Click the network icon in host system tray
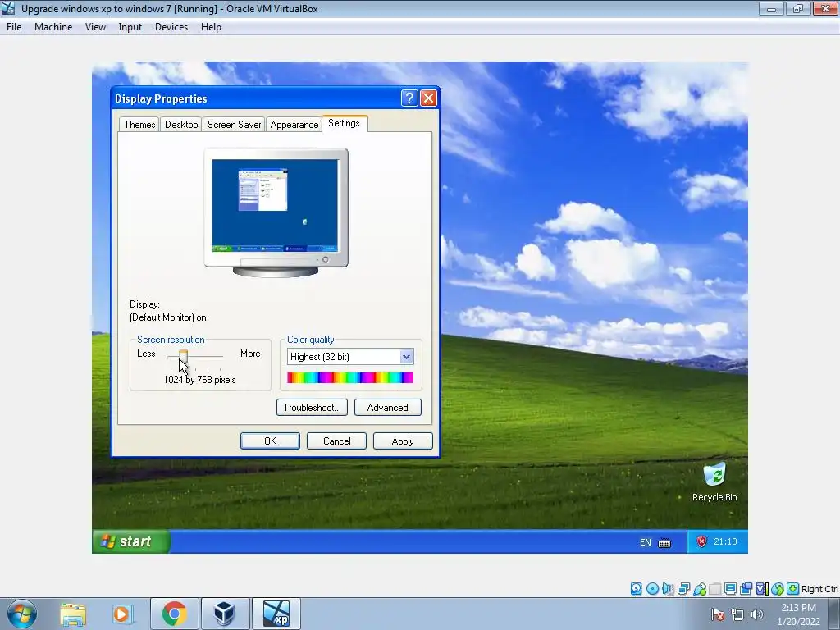840x630 pixels. point(737,614)
